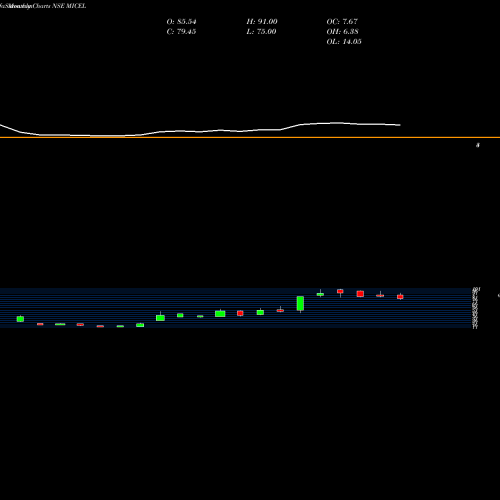Click the close price 'C: 79.45' value
Screen dimensions: 500x500
coord(181,32)
